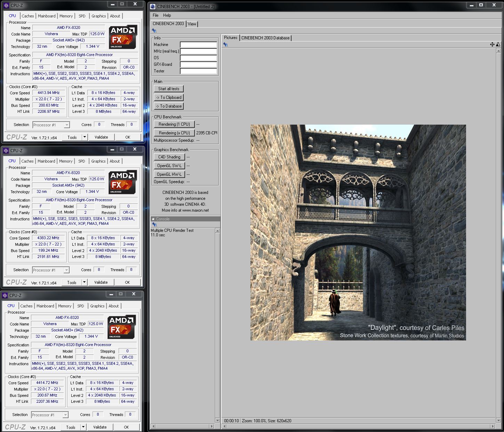Viewport: 504px width, 432px height.
Task: Start the OpenGL HW-L test
Action: pyautogui.click(x=169, y=174)
